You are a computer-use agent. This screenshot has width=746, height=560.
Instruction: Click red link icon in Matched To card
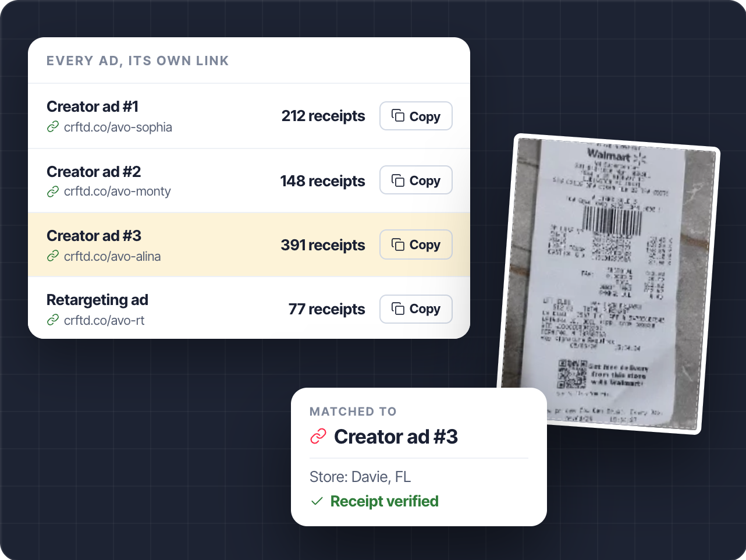318,436
